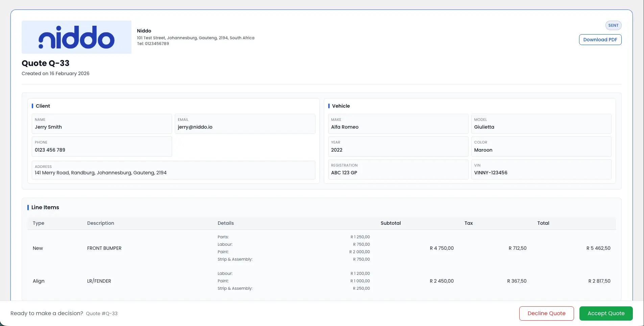The height and width of the screenshot is (326, 644).
Task: Click the blue marker beside the Vehicle heading
Action: 329,106
